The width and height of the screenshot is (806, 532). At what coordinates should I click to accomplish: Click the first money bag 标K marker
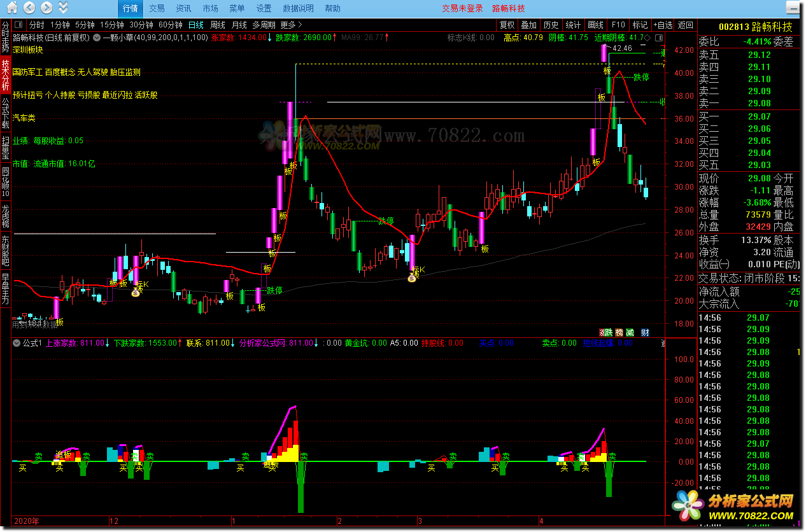click(136, 292)
